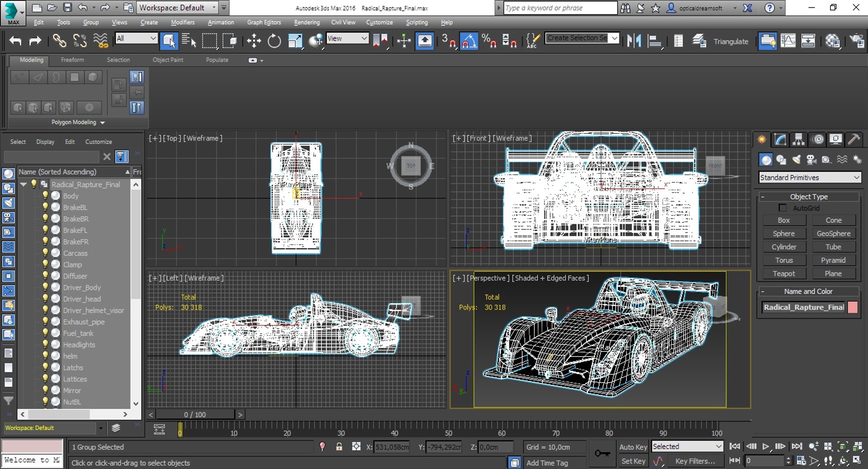
Task: Click the keyword search field
Action: (560, 8)
